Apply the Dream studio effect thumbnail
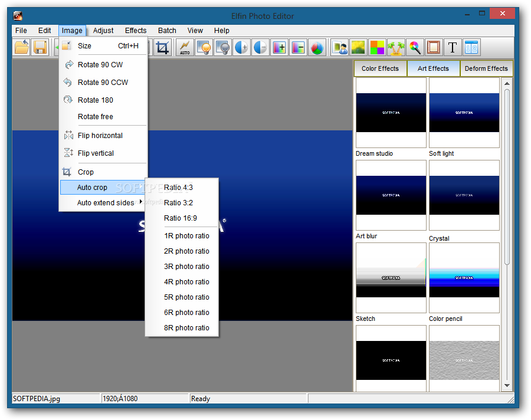 coord(391,113)
